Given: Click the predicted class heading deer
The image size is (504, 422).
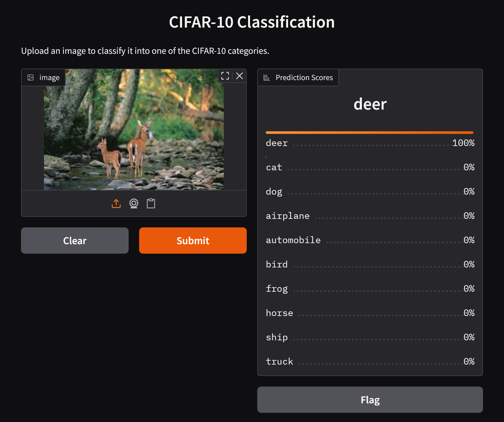Looking at the screenshot, I should (370, 104).
